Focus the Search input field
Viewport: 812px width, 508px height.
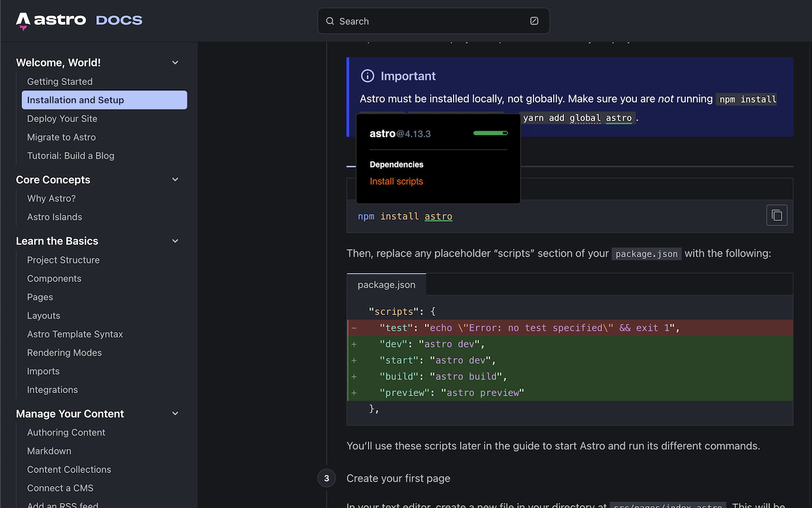pos(434,21)
